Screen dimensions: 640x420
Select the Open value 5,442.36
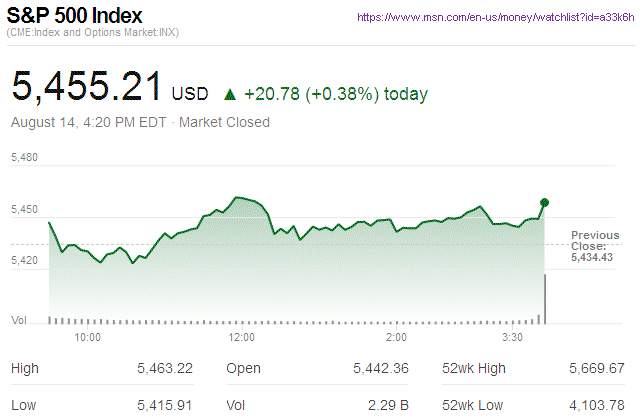[x=380, y=369]
